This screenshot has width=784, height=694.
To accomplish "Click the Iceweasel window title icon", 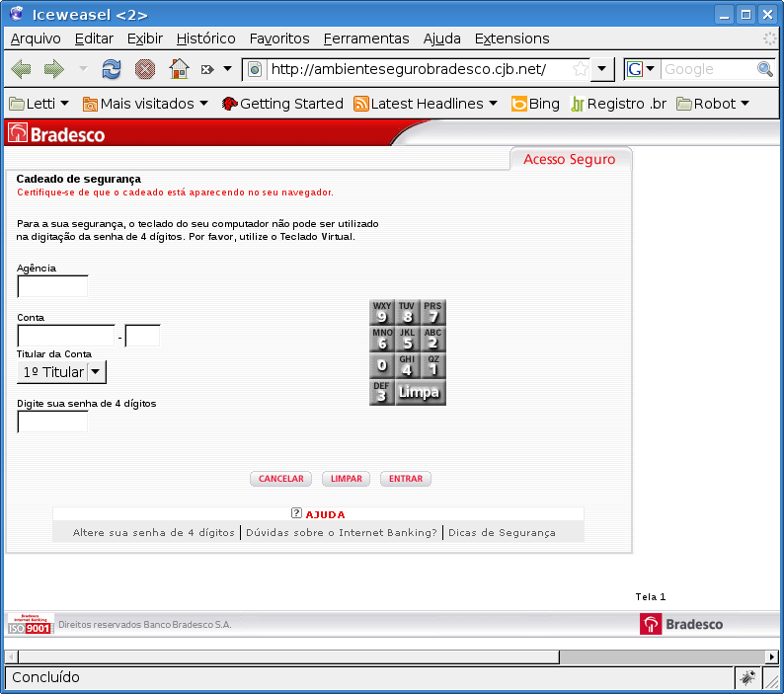I will coord(17,14).
